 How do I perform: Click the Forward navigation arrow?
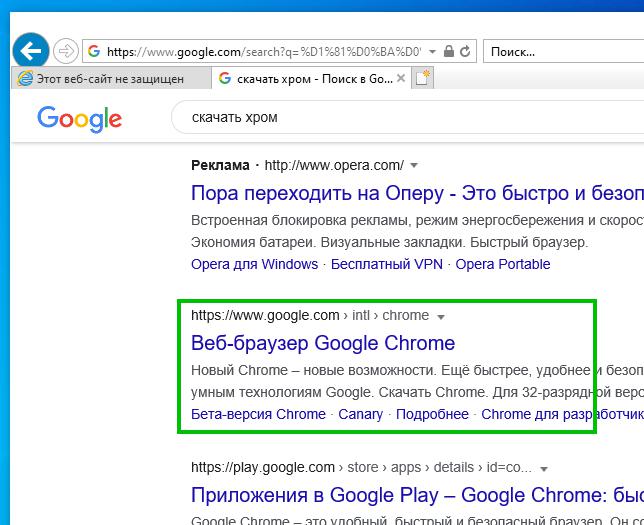click(66, 51)
